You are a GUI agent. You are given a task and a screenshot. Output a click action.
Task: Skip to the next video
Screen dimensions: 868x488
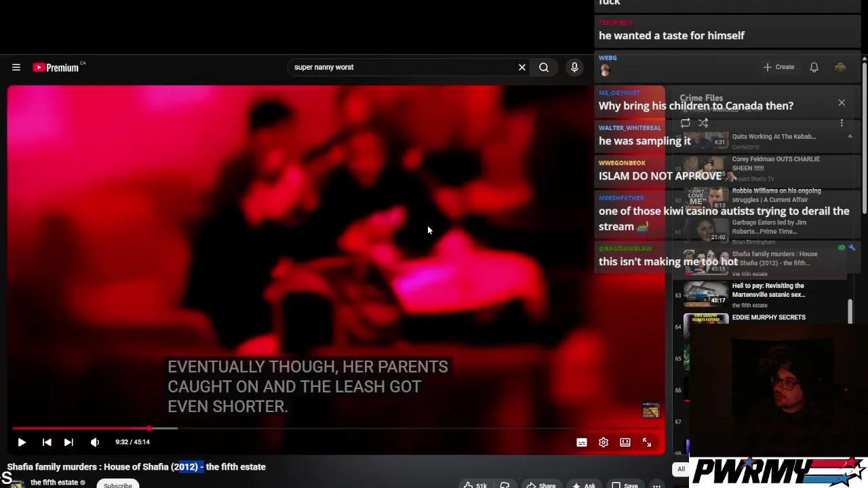tap(68, 442)
